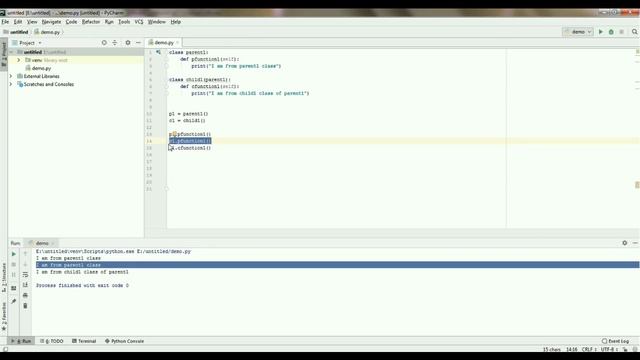Select demo.py in the project tree
Viewport: 640px width, 360px height.
41,68
